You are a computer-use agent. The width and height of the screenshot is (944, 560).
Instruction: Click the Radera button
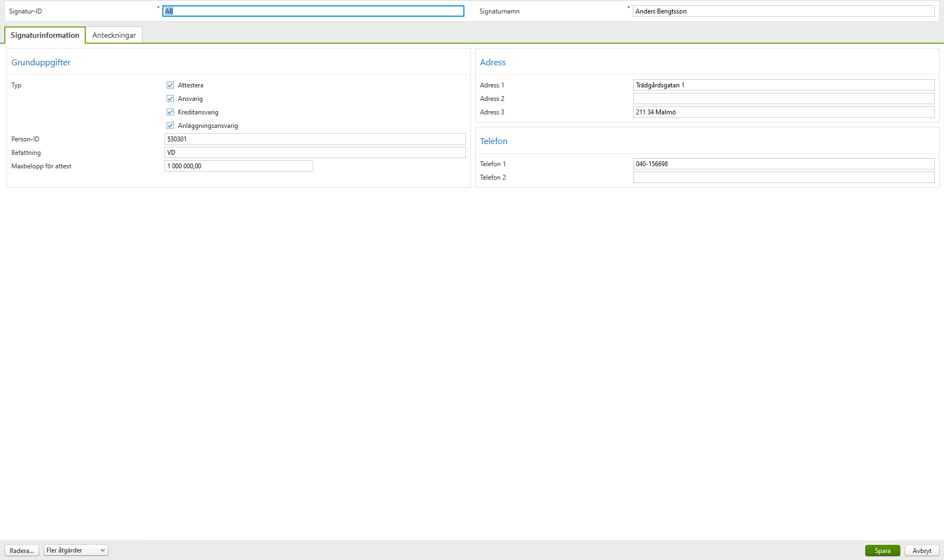point(22,550)
